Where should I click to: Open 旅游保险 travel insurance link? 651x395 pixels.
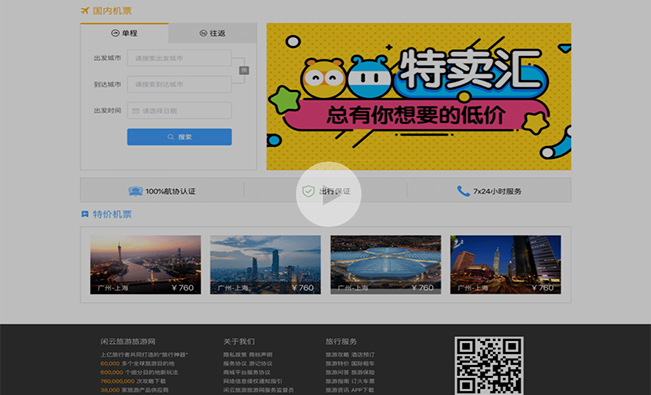point(363,373)
